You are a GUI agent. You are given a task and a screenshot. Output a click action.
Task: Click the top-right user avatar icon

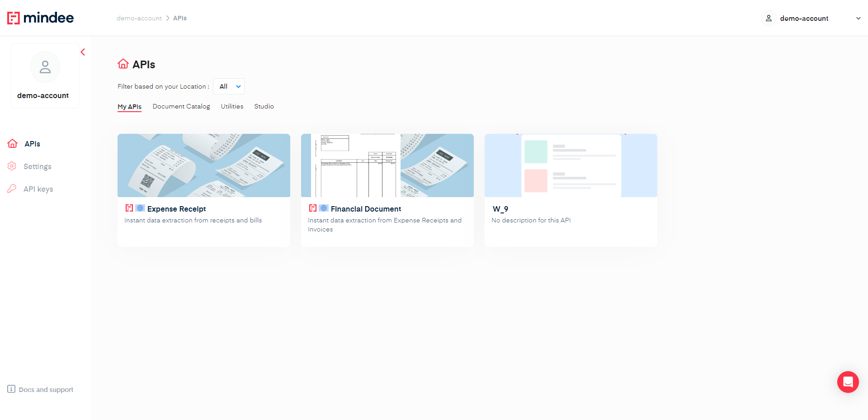769,19
